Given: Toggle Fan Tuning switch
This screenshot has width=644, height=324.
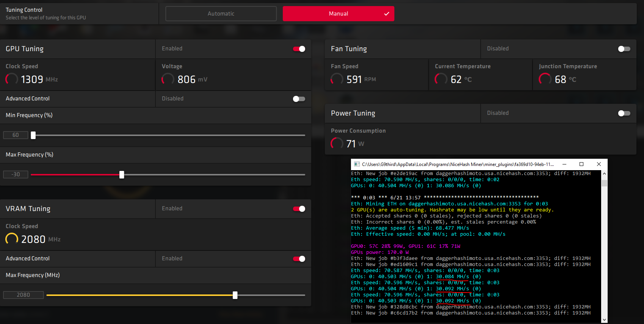Looking at the screenshot, I should 624,49.
